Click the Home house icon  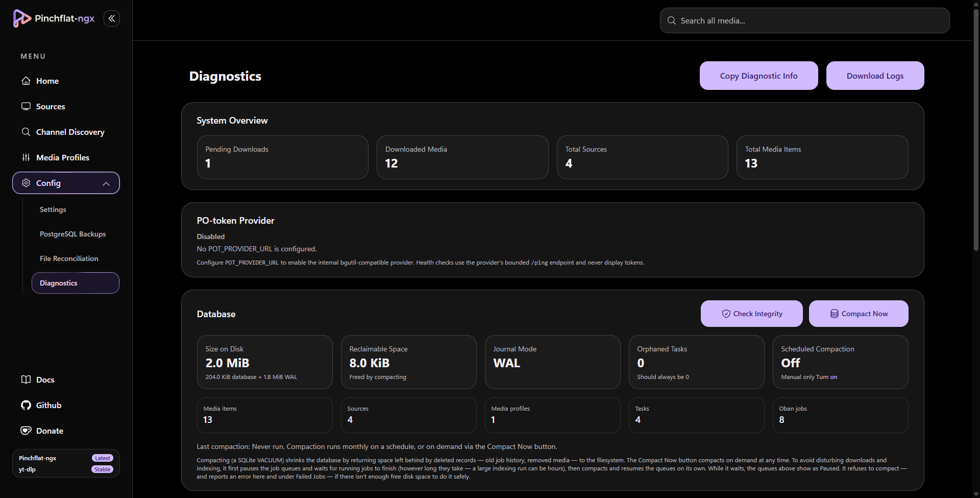point(26,81)
